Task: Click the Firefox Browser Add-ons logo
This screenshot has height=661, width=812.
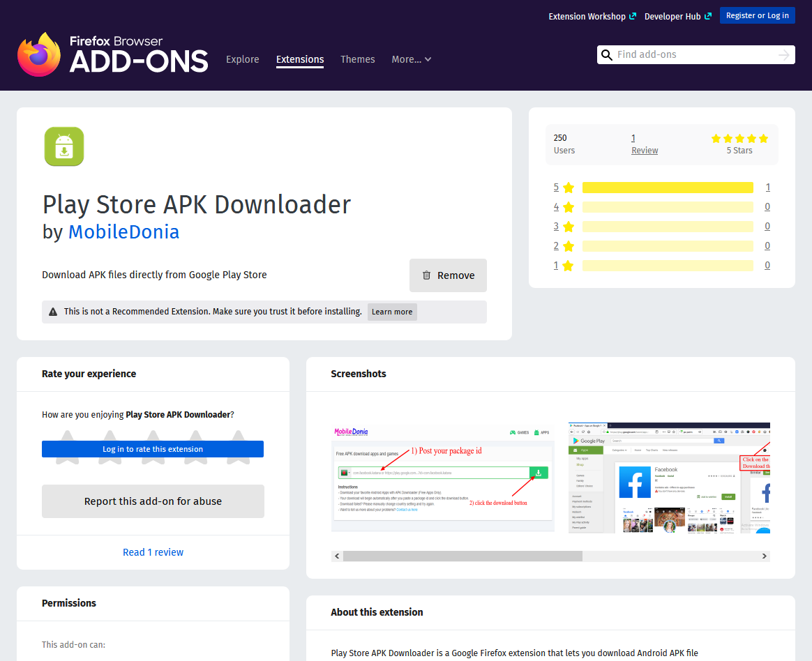Action: click(113, 54)
